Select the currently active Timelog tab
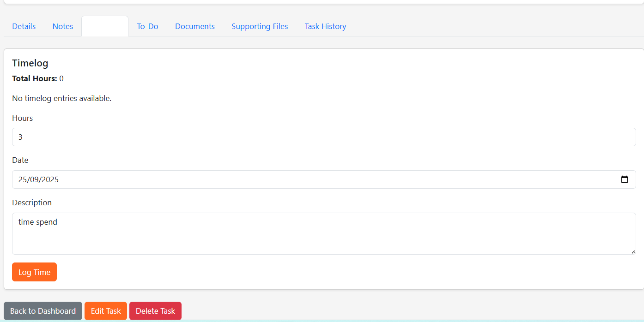The image size is (644, 322). click(x=104, y=26)
